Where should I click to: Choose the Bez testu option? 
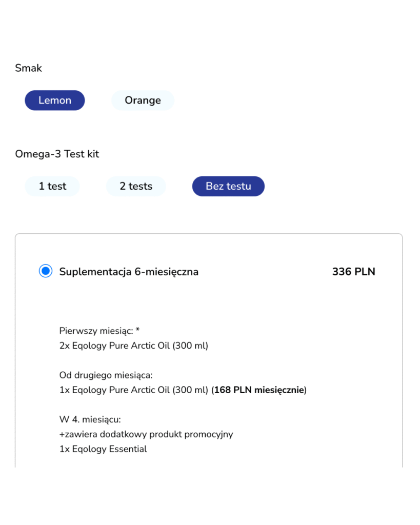click(x=228, y=186)
